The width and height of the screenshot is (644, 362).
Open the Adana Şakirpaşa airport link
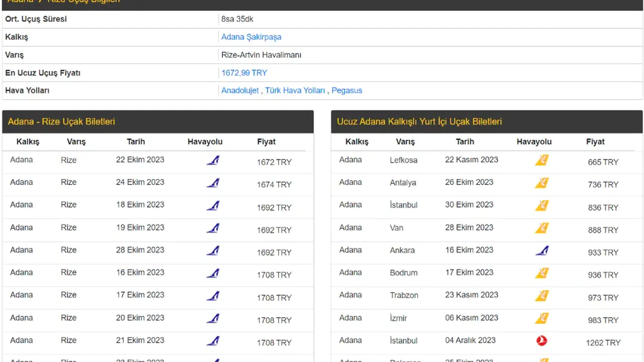pyautogui.click(x=251, y=37)
